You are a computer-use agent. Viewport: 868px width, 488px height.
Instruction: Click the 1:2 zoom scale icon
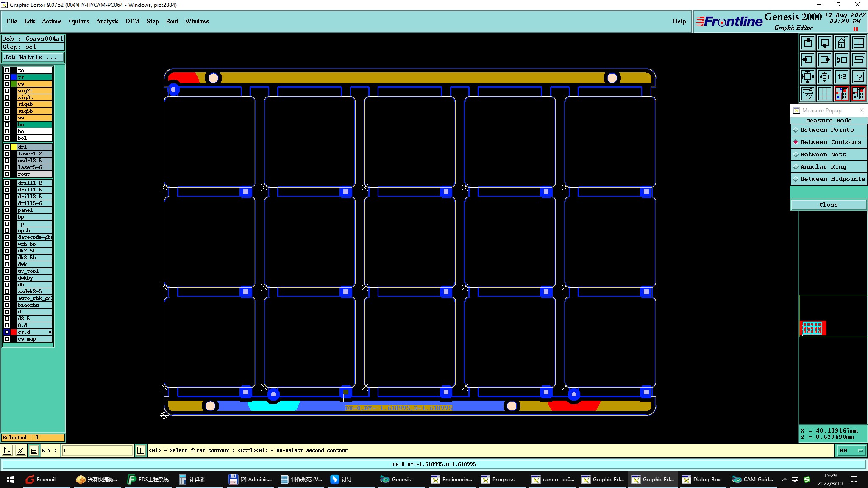pos(841,77)
